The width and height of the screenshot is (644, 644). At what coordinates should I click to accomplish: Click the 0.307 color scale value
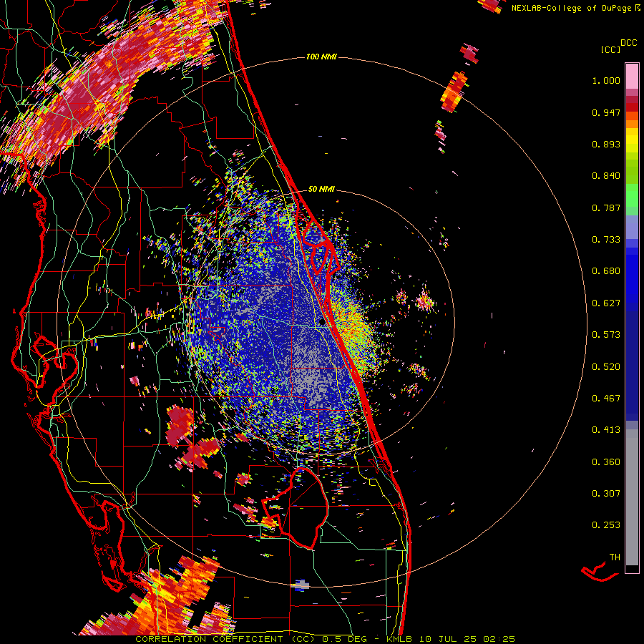(x=606, y=494)
